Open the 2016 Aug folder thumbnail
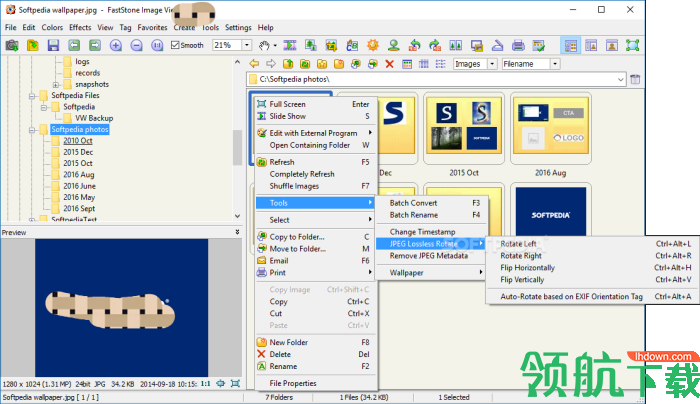 click(550, 127)
